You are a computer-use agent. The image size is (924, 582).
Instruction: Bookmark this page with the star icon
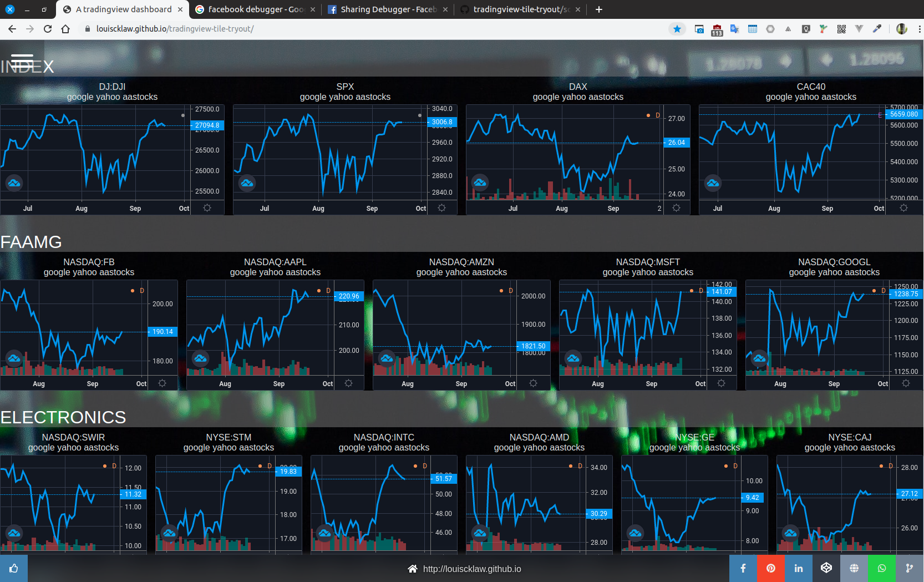(677, 29)
